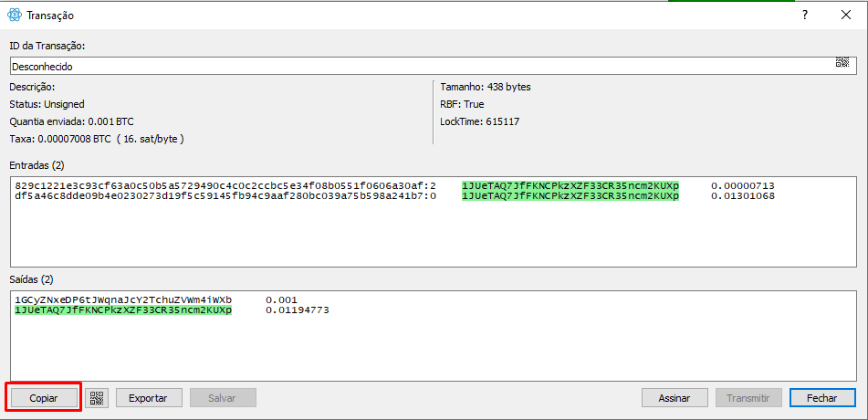Click the Electrum logo in title bar
Image resolution: width=868 pixels, height=420 pixels.
pyautogui.click(x=15, y=16)
